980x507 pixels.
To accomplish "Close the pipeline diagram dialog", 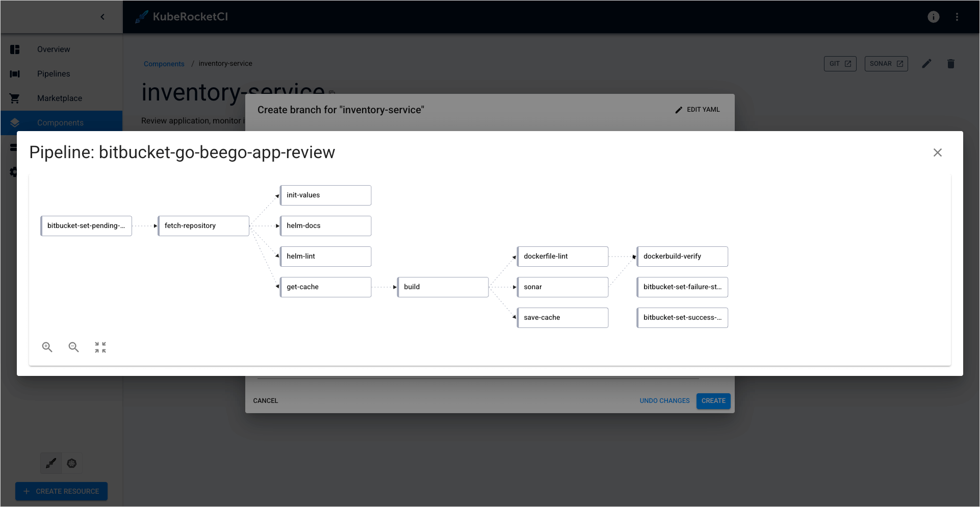I will [937, 153].
